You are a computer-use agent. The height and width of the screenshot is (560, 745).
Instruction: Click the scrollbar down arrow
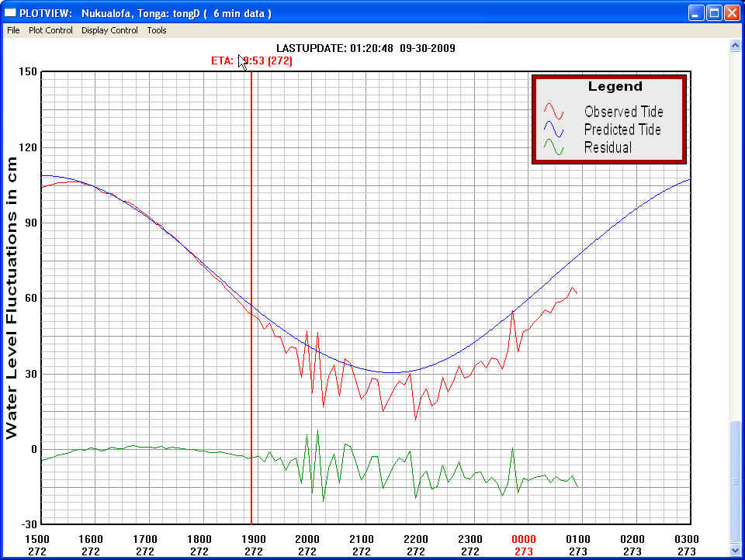click(735, 550)
